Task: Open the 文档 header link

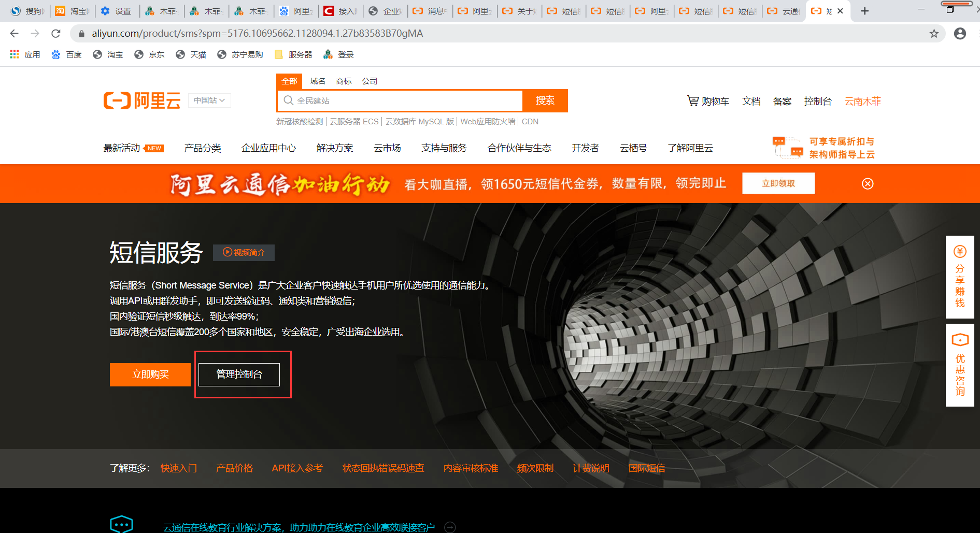Action: click(x=751, y=102)
